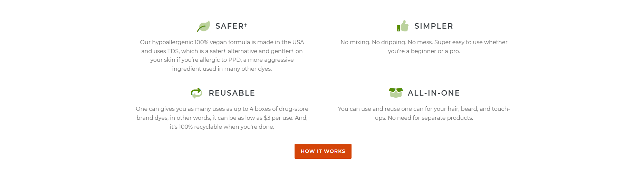Click the open box icon beside ALL-IN-ONE
This screenshot has height=174, width=644.
(x=396, y=93)
